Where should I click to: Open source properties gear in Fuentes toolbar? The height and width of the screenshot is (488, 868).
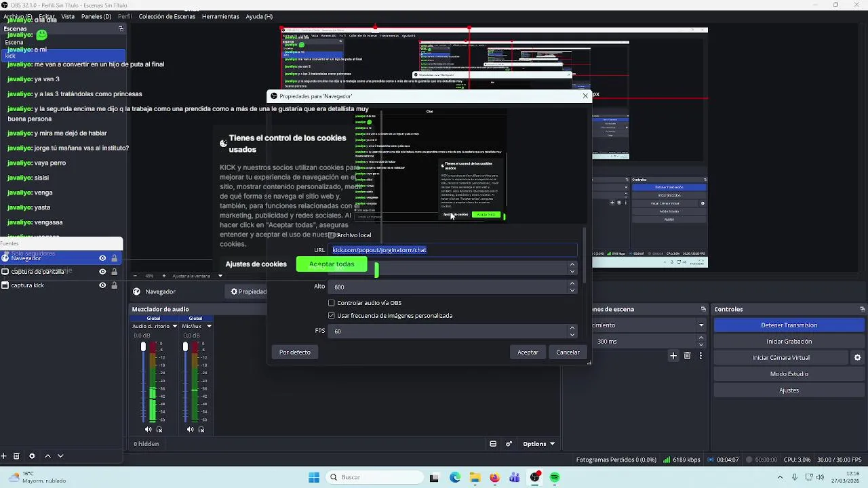click(x=31, y=456)
